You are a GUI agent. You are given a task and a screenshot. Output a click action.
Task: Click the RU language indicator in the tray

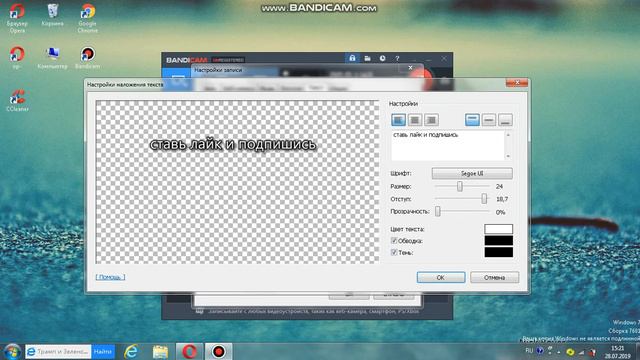click(529, 351)
